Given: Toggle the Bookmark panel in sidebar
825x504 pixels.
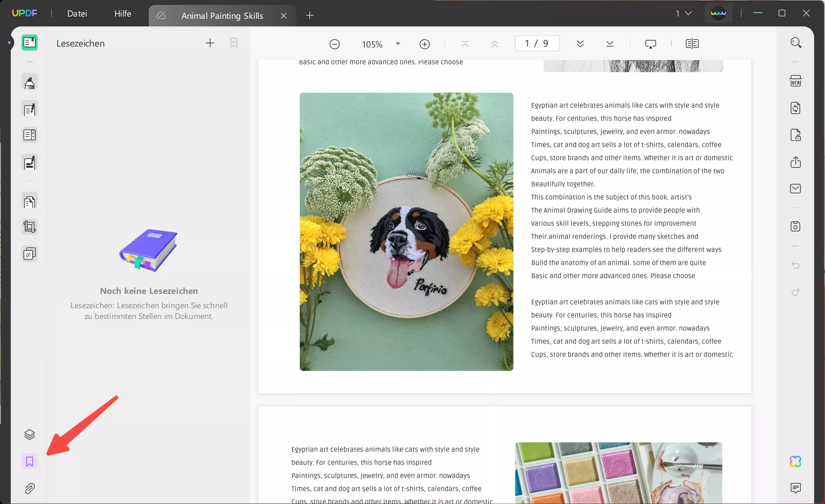Looking at the screenshot, I should point(30,461).
